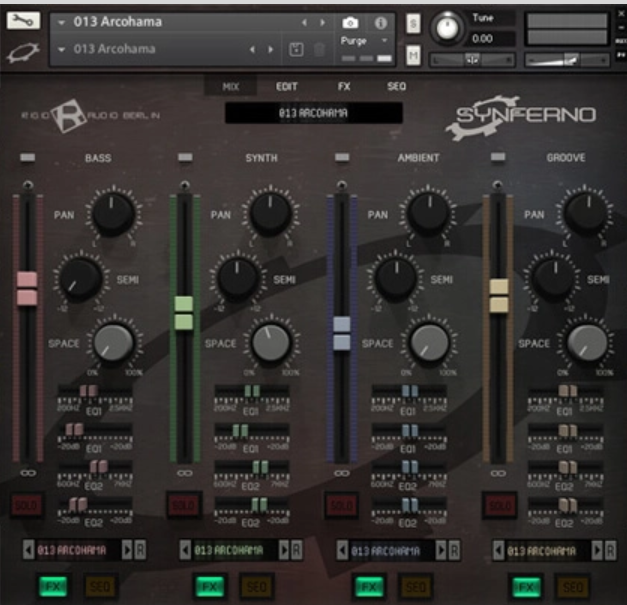Click the Bass SEMI knob
Viewport: 627px width, 605px height.
click(80, 279)
